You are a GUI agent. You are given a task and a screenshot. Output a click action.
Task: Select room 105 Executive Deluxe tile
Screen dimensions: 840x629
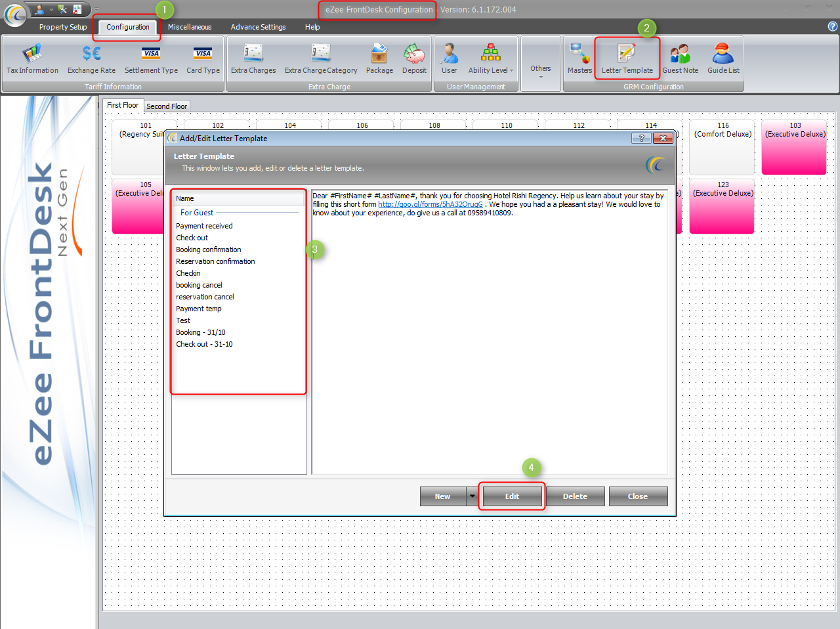(138, 206)
